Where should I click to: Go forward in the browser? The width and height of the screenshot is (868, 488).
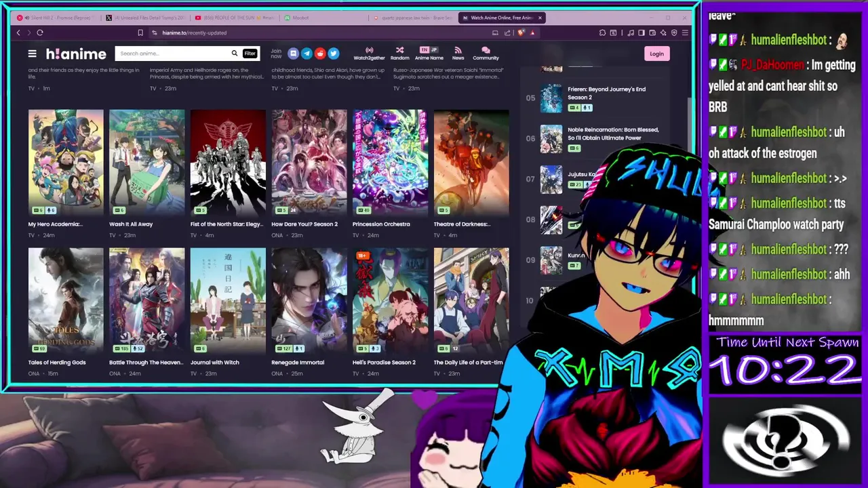[x=29, y=33]
